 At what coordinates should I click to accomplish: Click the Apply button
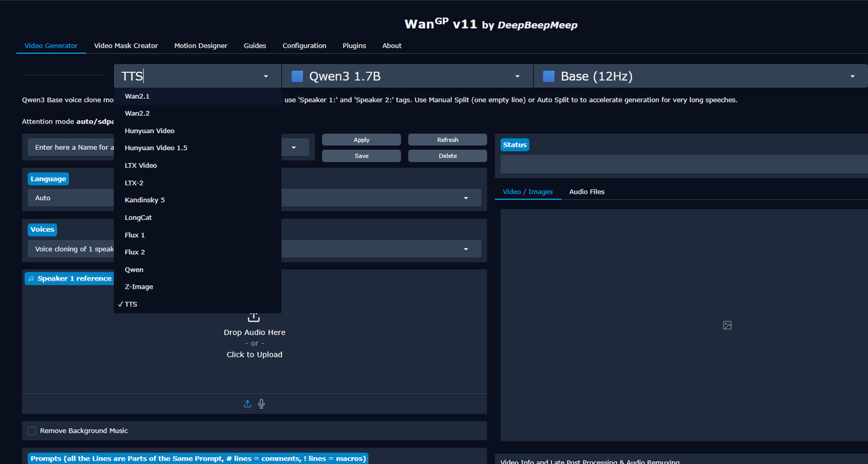(x=362, y=140)
